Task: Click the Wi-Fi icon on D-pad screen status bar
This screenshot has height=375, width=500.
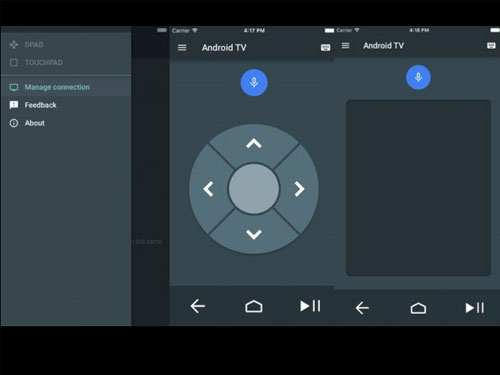Action: 195,30
